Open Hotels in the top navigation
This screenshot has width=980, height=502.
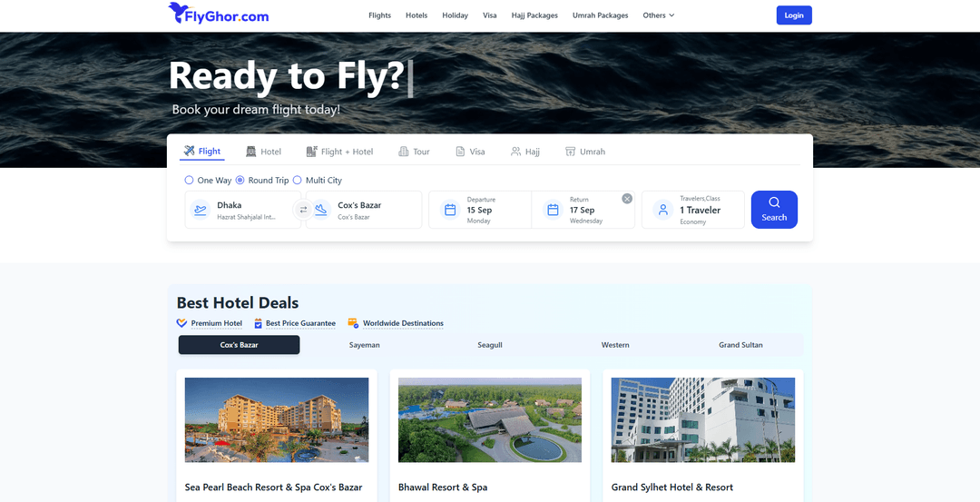click(x=416, y=15)
